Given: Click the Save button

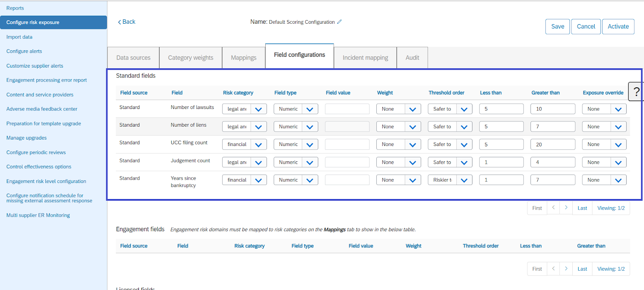Looking at the screenshot, I should 557,27.
